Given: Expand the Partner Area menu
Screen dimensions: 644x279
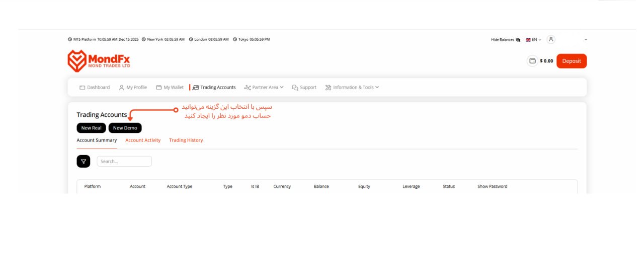Looking at the screenshot, I should [264, 88].
